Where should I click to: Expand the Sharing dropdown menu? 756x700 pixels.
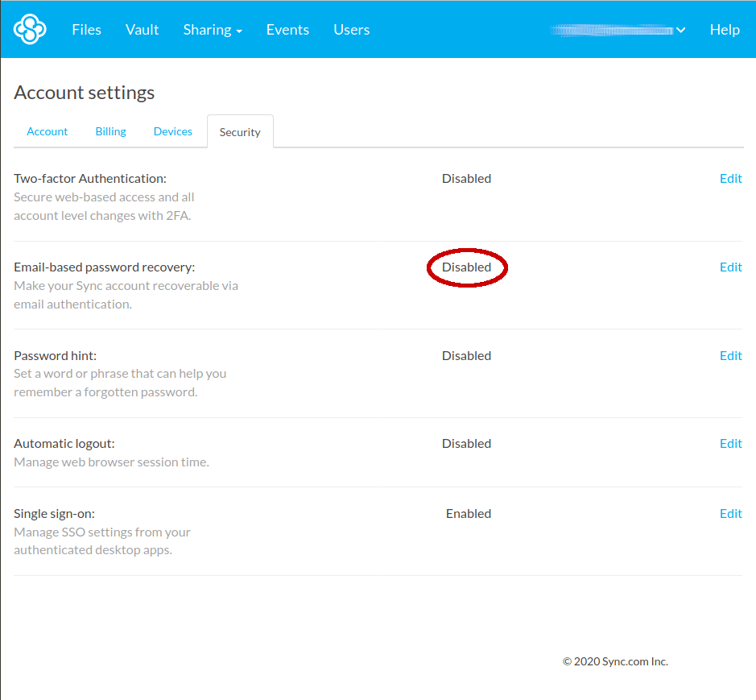tap(213, 30)
